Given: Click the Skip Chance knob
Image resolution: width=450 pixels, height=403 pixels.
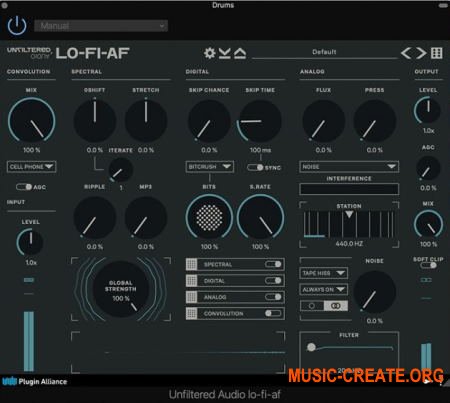Looking at the screenshot, I should 209,120.
